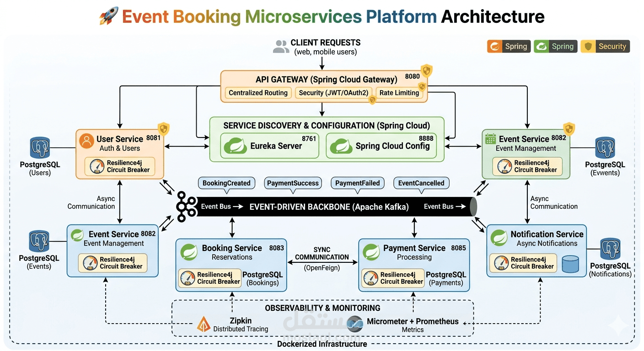This screenshot has width=644, height=351.
Task: Select the PaymentFailed event tag
Action: 358,183
